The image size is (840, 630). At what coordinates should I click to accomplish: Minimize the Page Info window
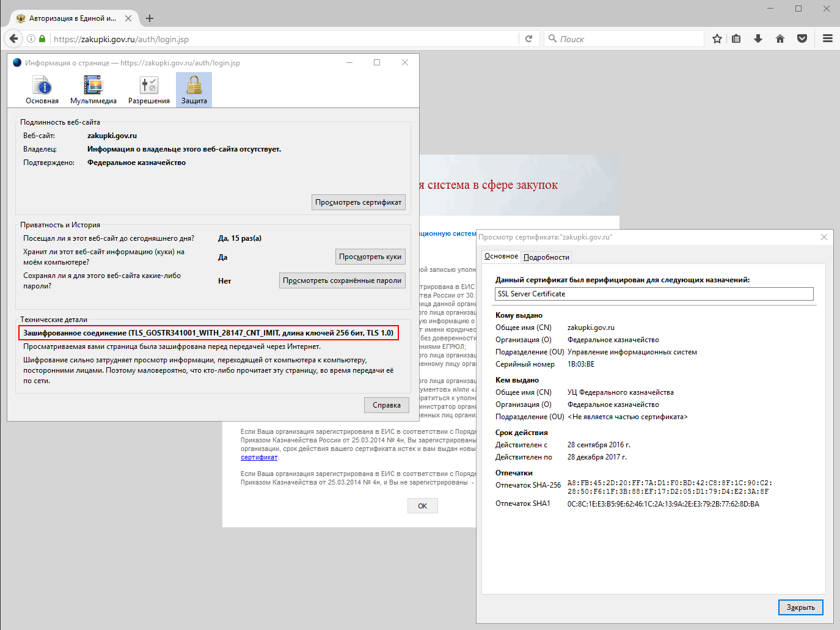click(x=349, y=62)
